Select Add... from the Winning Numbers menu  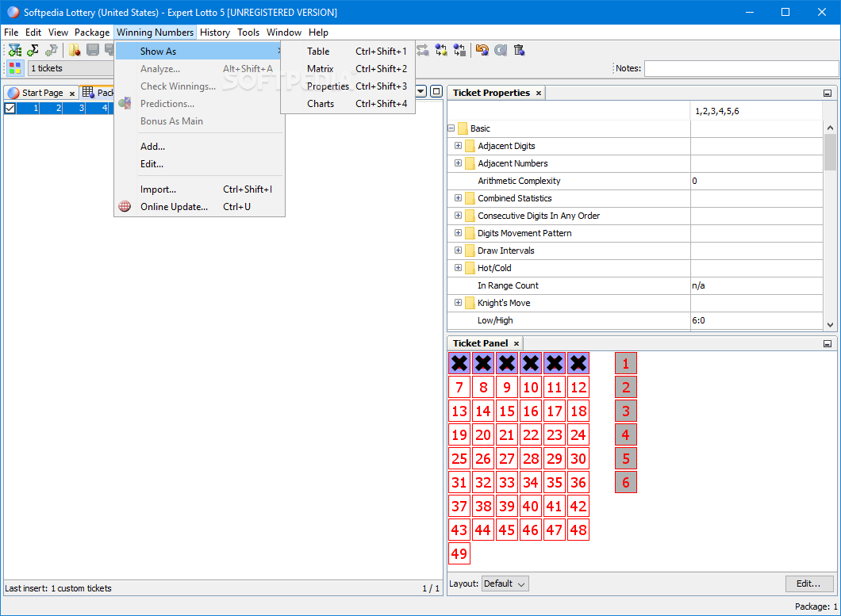(199, 147)
